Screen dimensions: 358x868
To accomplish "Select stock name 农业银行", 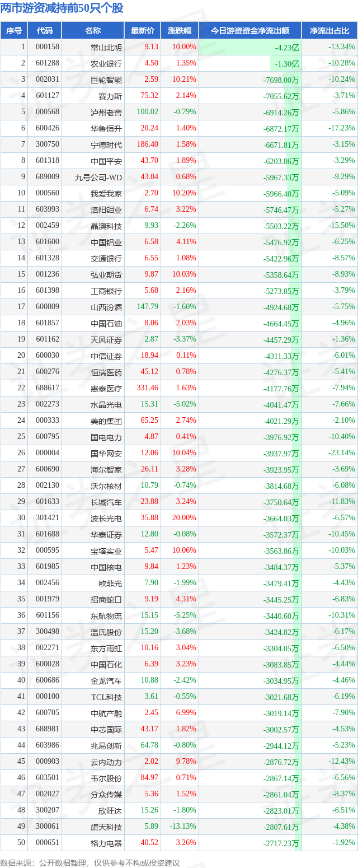I will pyautogui.click(x=106, y=64).
